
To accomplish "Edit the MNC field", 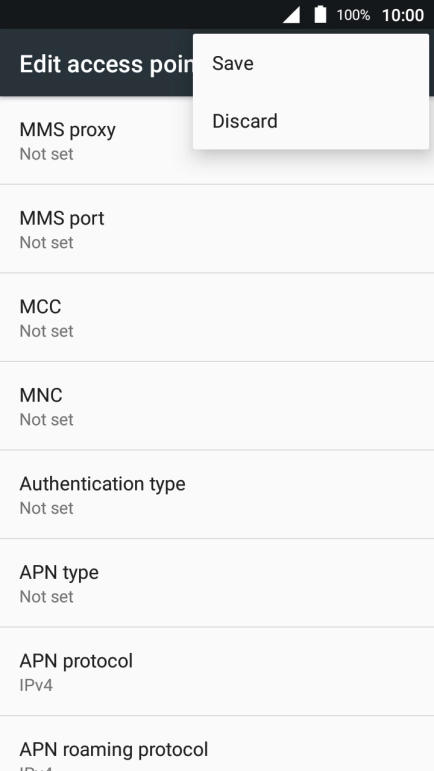I will point(217,406).
